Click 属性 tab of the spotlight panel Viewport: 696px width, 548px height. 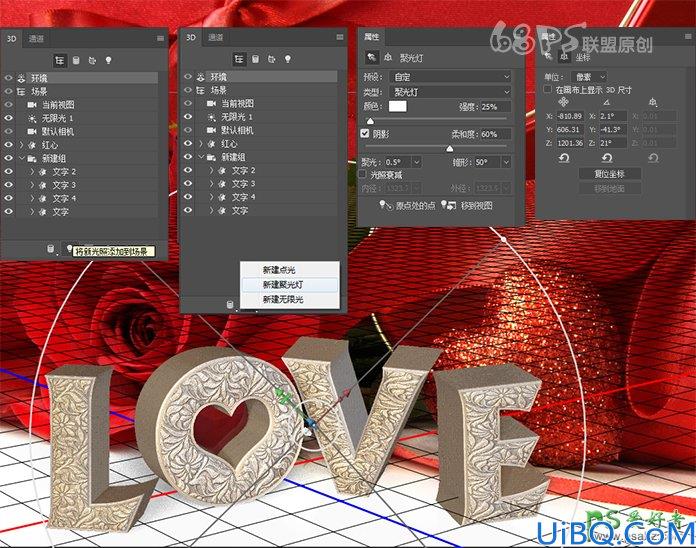[x=372, y=37]
